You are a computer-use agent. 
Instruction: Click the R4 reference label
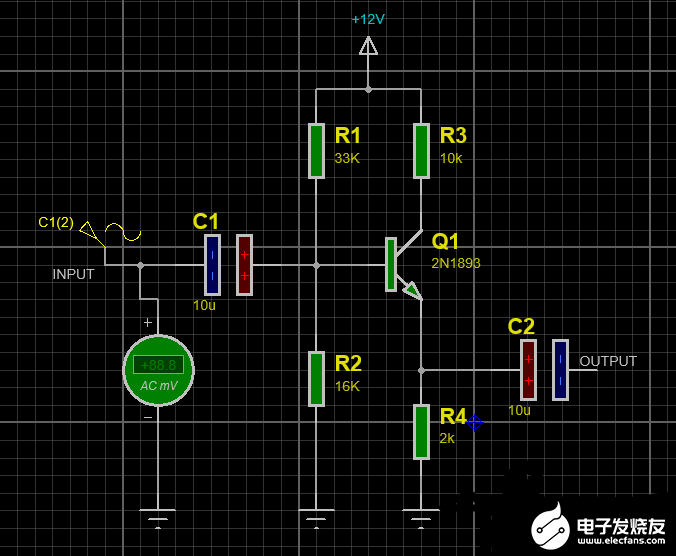(453, 417)
